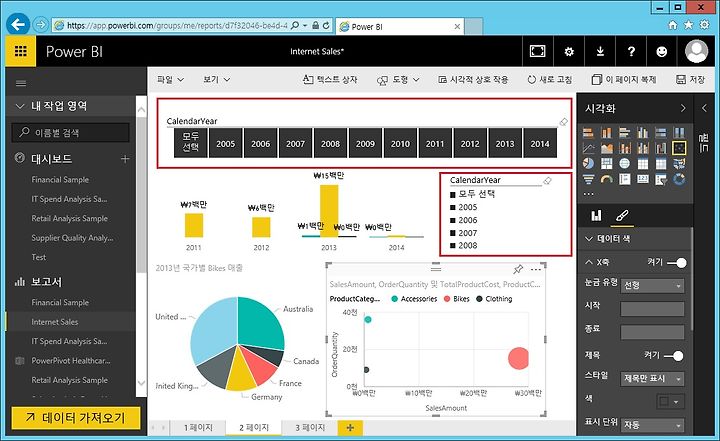Screen dimensions: 720x441
Task: Open the 표시 단위 자동 dropdown
Action: pos(652,425)
